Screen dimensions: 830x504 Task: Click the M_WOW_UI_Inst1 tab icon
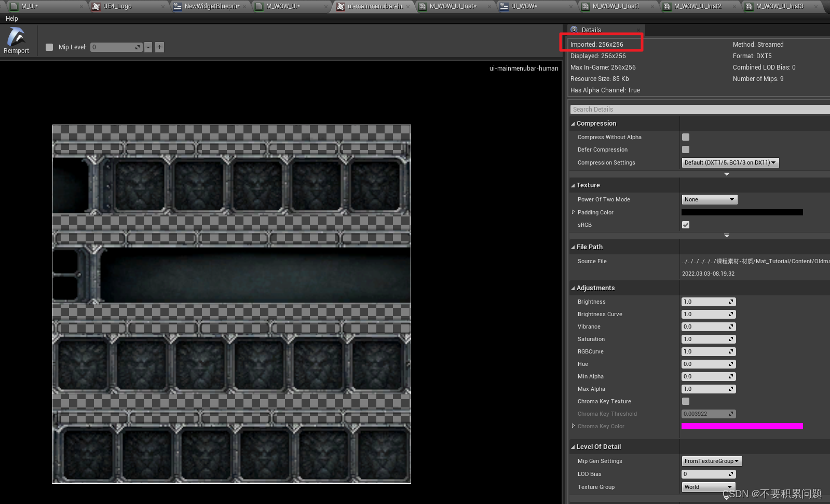586,6
